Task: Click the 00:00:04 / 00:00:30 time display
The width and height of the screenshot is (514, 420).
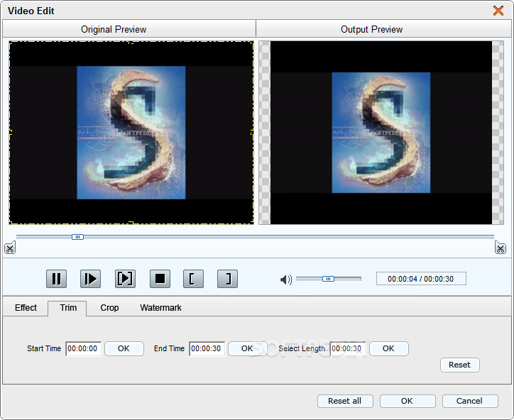Action: [421, 279]
